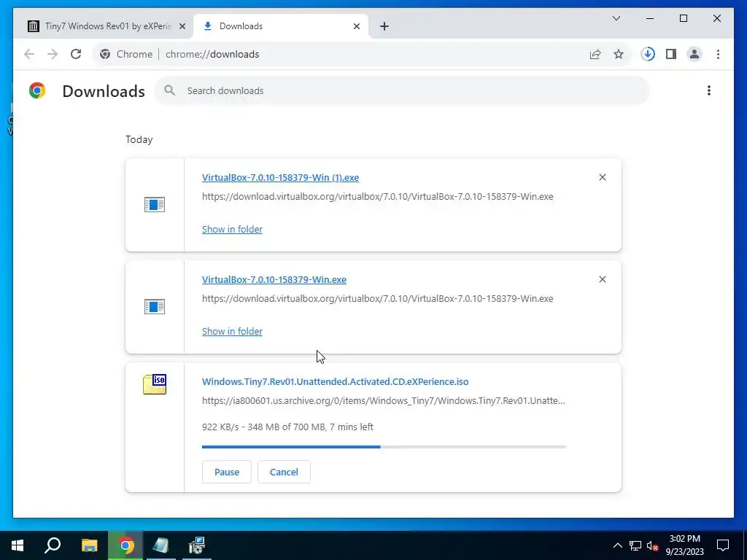The image size is (747, 560).
Task: Open the notebook app on taskbar
Action: 161,545
